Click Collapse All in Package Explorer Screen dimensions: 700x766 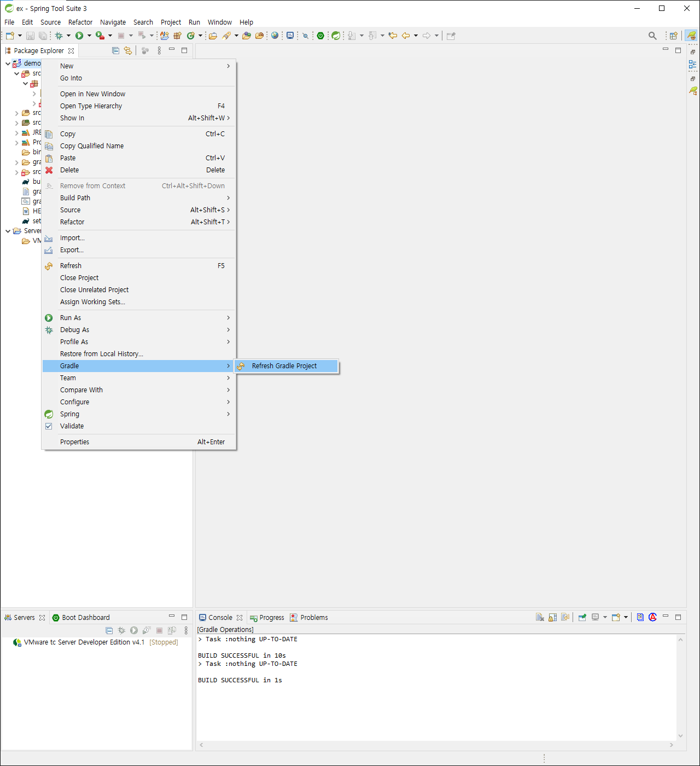click(x=115, y=50)
